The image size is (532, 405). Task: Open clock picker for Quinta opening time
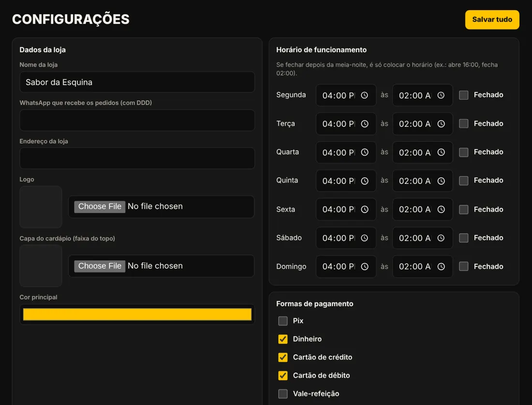coord(364,181)
